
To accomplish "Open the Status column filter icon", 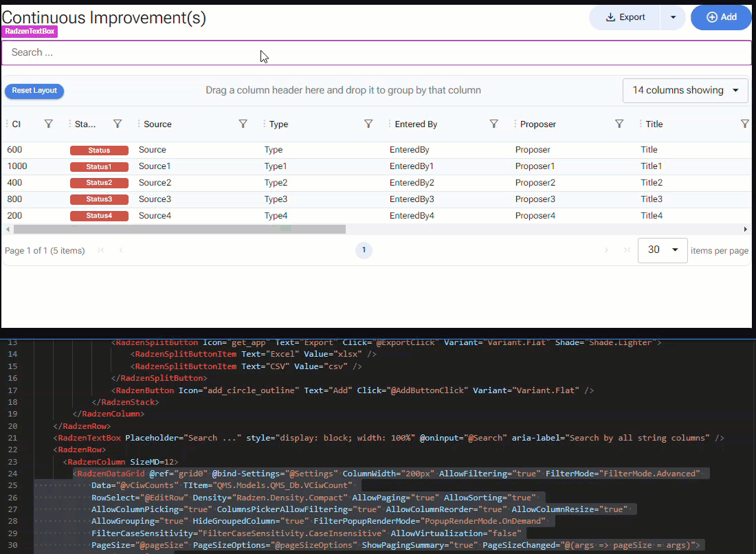I will click(117, 124).
